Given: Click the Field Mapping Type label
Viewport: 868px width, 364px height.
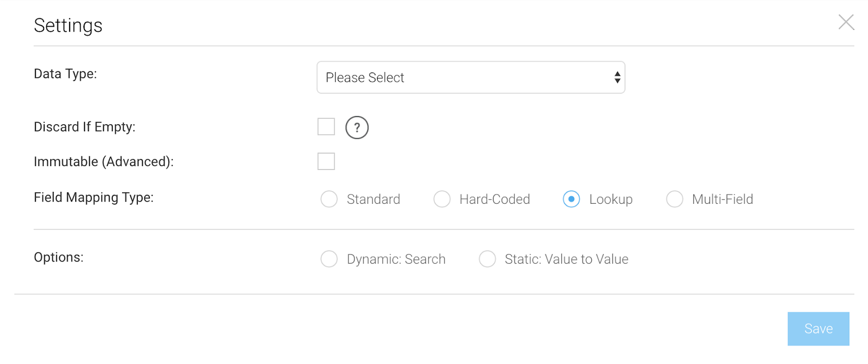Looking at the screenshot, I should pyautogui.click(x=94, y=197).
